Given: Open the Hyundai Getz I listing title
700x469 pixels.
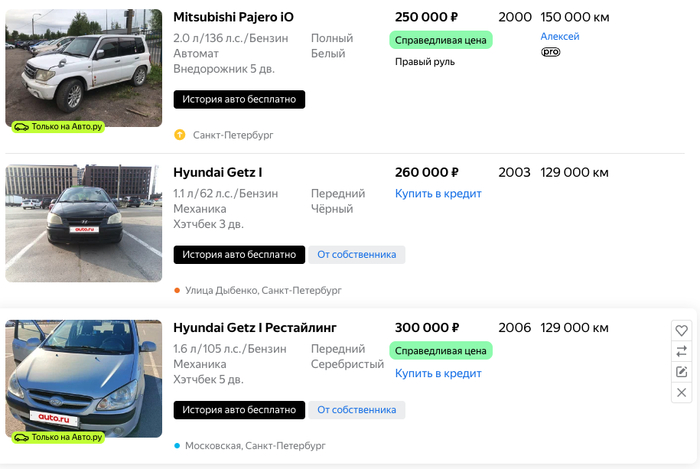Looking at the screenshot, I should 217,172.
